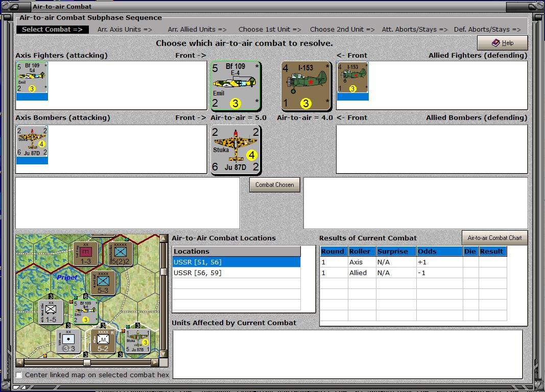Click the Result column header
The width and height of the screenshot is (545, 392).
(x=493, y=251)
